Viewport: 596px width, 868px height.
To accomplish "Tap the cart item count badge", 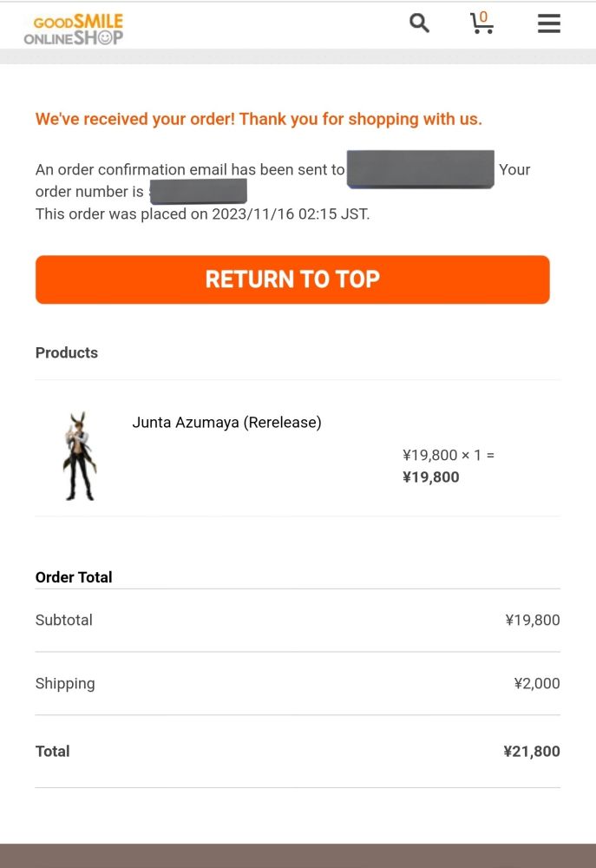I will pyautogui.click(x=483, y=16).
